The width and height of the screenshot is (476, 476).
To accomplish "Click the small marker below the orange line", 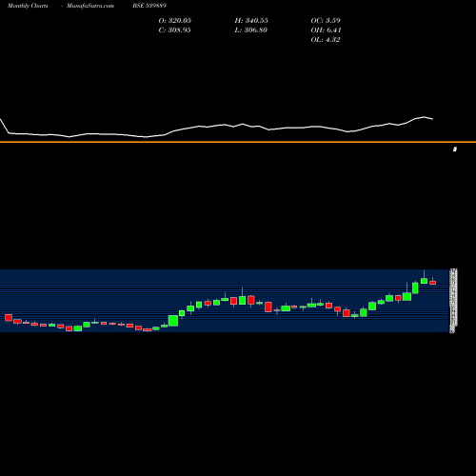I will [x=455, y=149].
